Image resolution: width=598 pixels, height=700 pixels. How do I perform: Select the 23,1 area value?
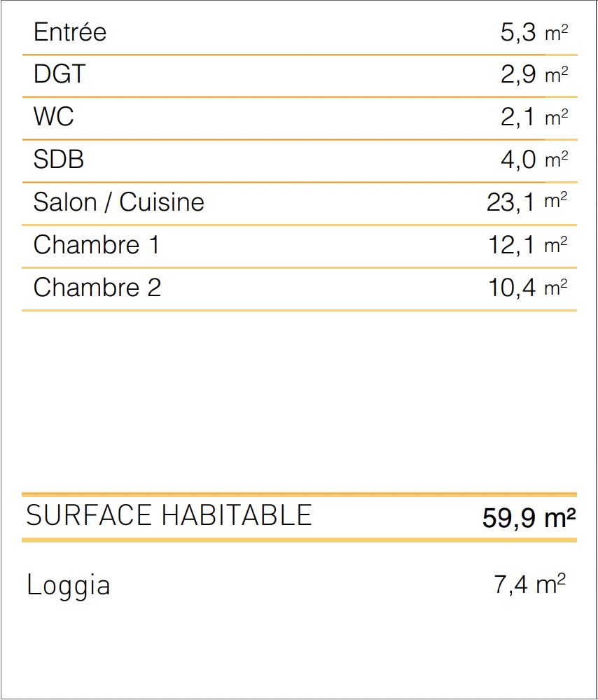coord(511,202)
